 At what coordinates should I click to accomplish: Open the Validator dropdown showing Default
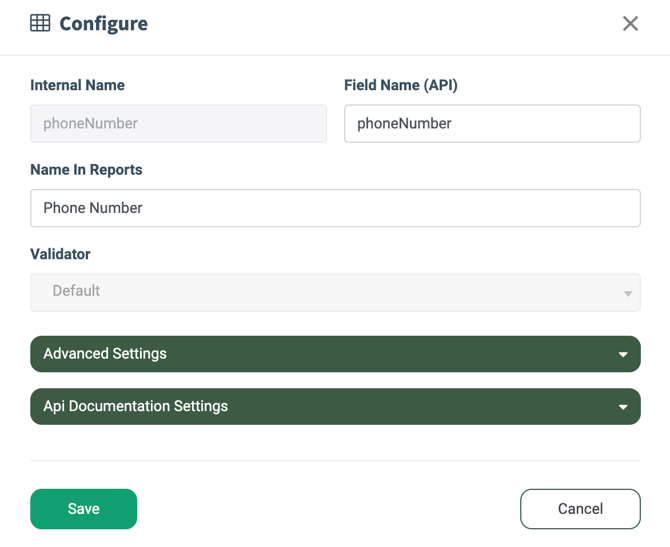[x=320, y=292]
